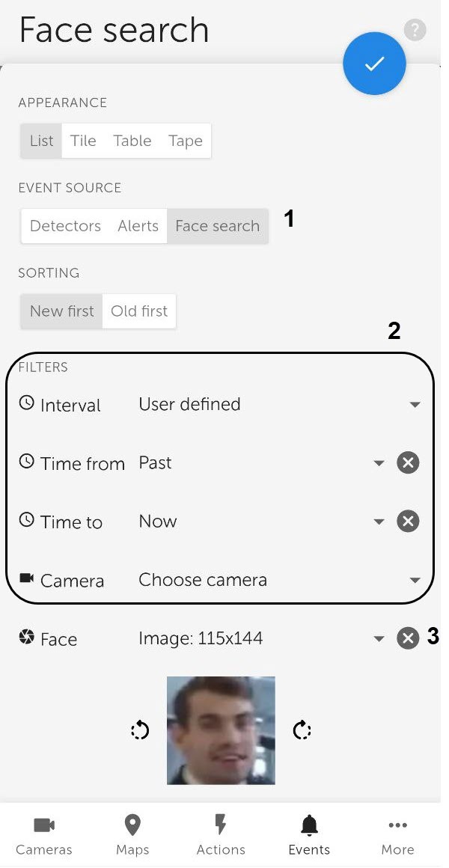Tap the face image thumbnail

[221, 730]
